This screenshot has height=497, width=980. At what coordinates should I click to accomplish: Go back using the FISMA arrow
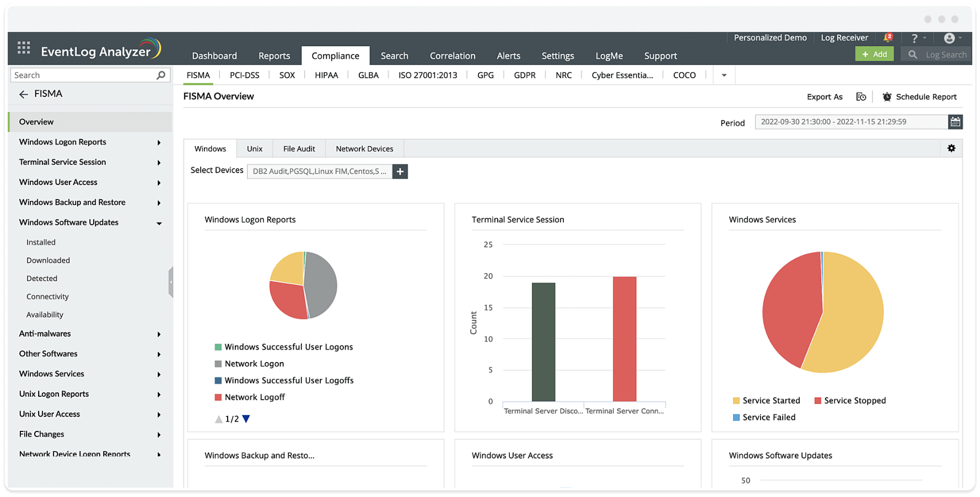[x=24, y=94]
